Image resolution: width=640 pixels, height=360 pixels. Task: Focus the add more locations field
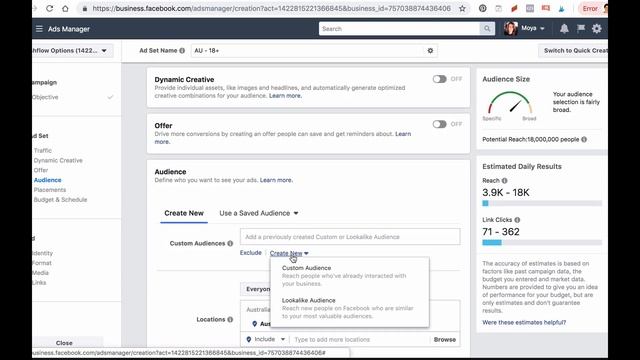359,340
